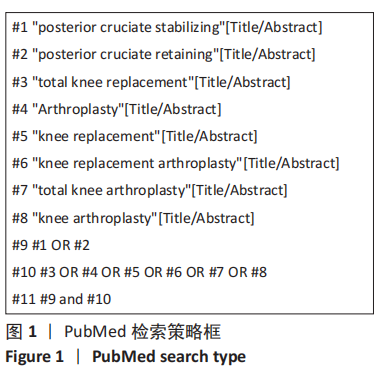Click the #8 reference in line #10
Image resolution: width=377 pixels, height=377 pixels.
coord(259,272)
